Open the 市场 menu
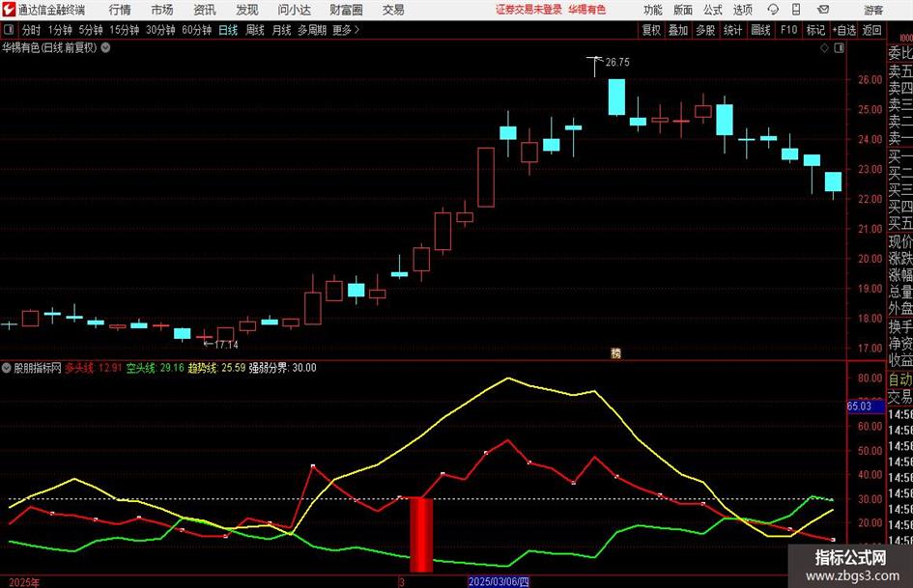The image size is (913, 588). [x=162, y=10]
